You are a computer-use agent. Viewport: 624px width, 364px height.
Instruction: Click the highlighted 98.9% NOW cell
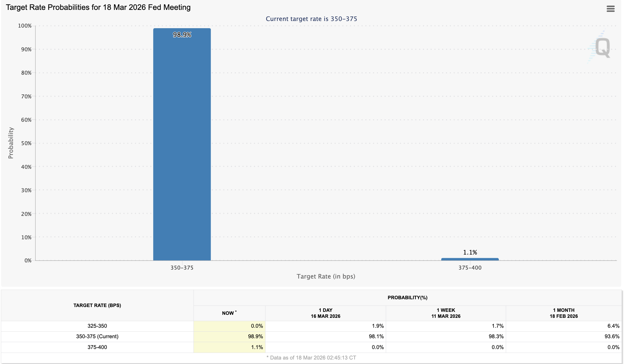[255, 336]
